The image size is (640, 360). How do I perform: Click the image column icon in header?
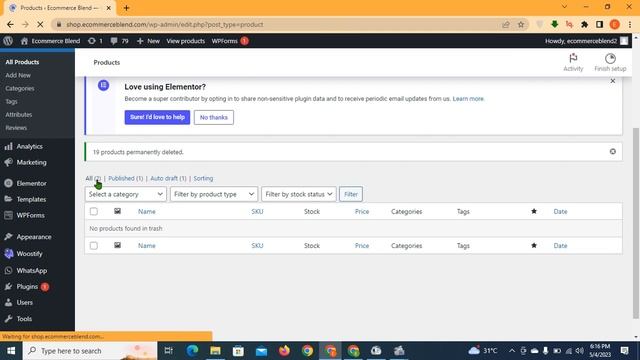tap(117, 211)
